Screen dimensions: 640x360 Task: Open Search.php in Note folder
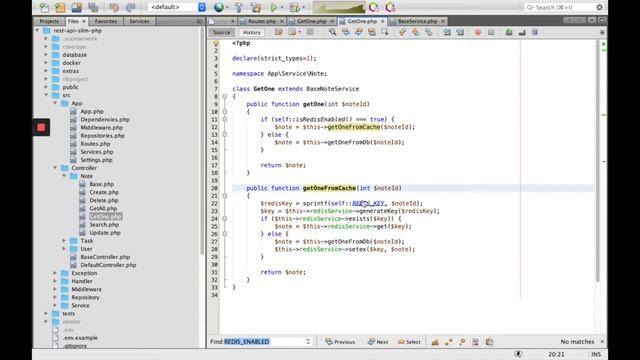tap(104, 224)
